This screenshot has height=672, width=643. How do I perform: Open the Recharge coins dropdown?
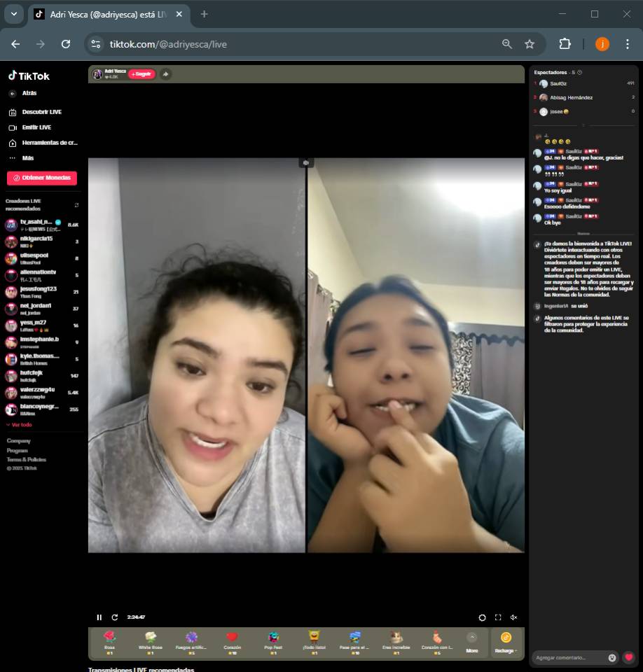(x=506, y=642)
